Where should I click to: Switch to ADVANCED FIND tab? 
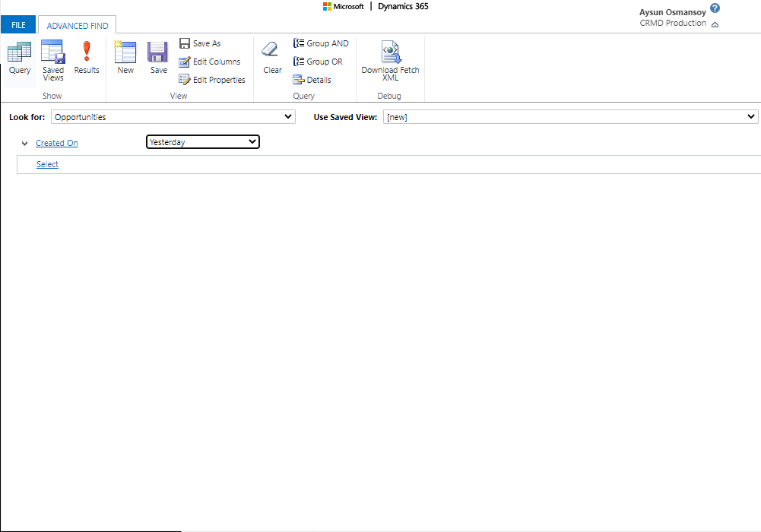78,25
